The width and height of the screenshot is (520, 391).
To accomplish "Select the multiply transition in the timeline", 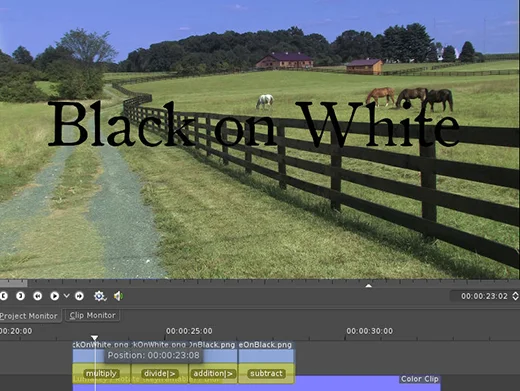I will [x=101, y=374].
